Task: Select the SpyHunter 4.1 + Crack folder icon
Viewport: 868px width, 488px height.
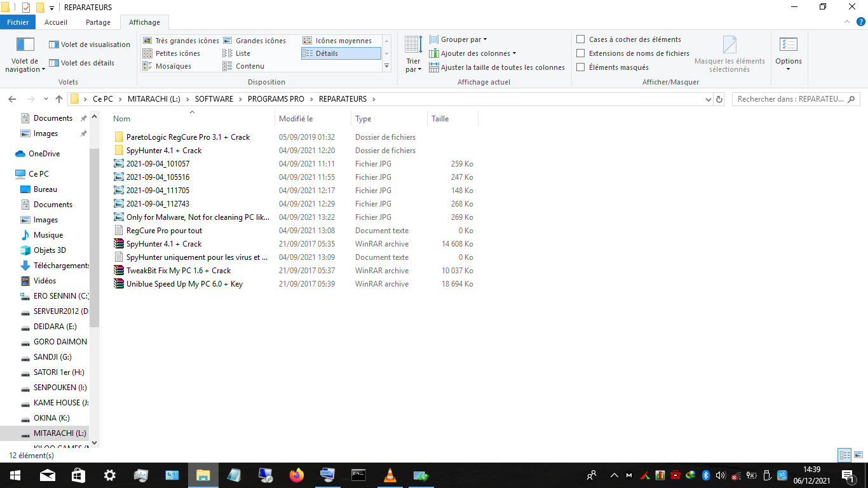Action: click(x=119, y=151)
